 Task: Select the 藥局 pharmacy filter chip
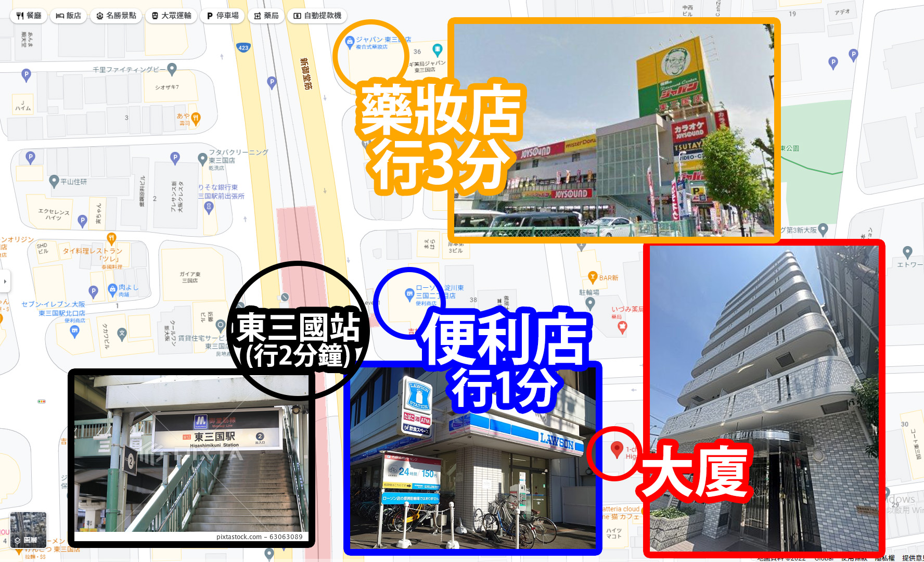coord(266,16)
